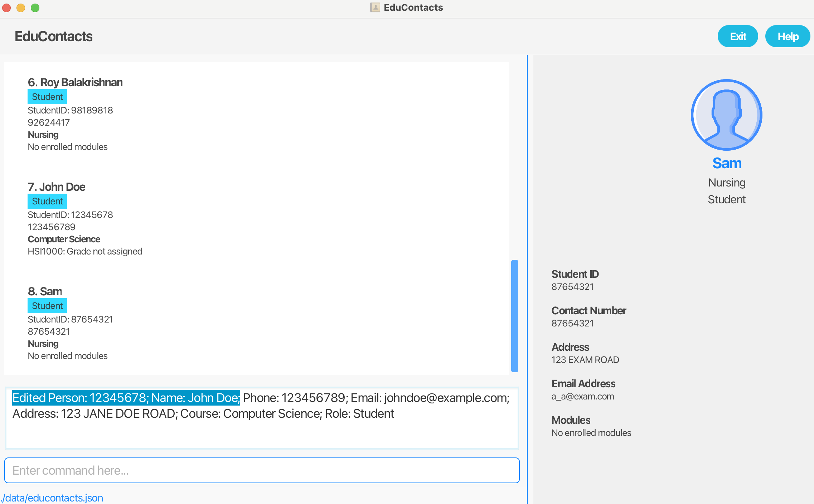The width and height of the screenshot is (814, 504).
Task: Click the a_a@exam.com email address
Action: tap(582, 397)
